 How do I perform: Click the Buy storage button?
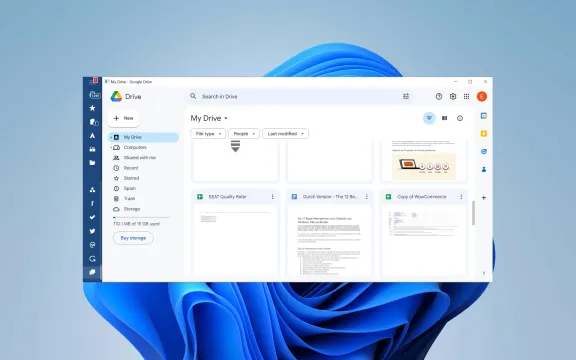pos(133,238)
